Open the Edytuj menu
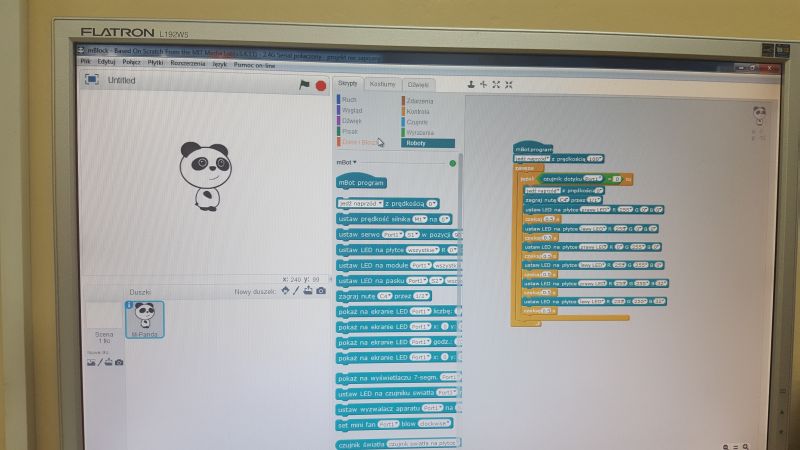Screen dimensions: 800x450 pos(106,62)
